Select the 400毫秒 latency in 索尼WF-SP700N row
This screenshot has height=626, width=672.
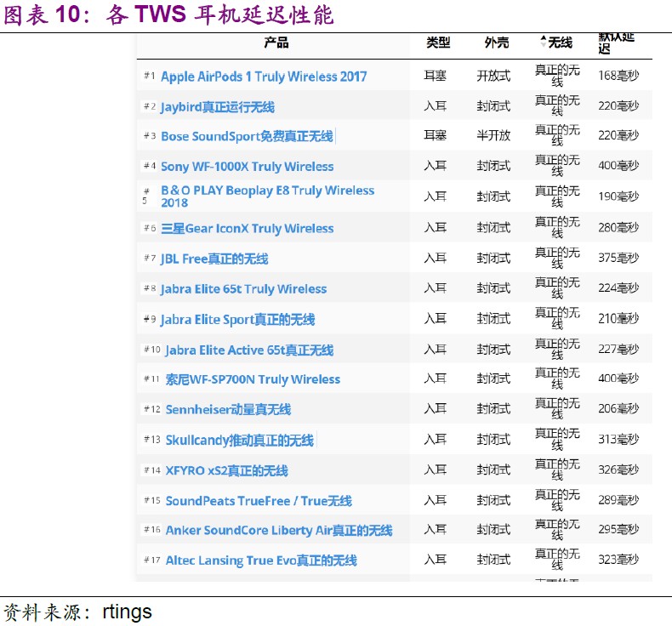click(618, 378)
